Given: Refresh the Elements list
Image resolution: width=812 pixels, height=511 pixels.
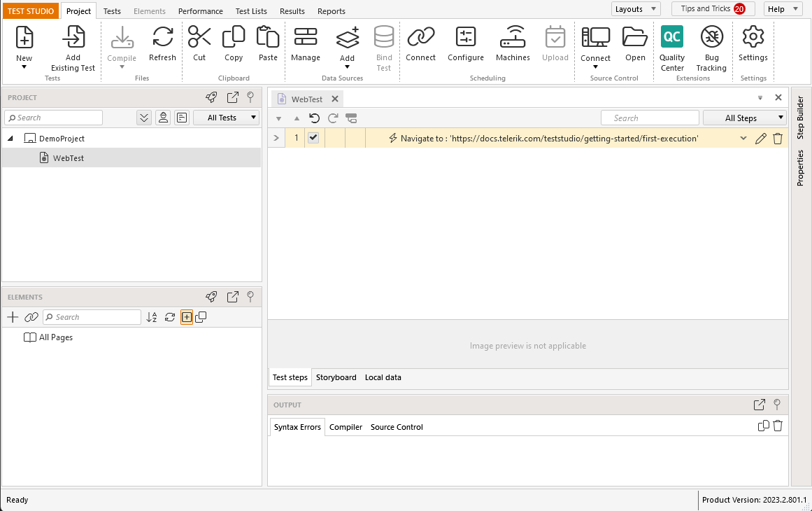Looking at the screenshot, I should [x=170, y=317].
